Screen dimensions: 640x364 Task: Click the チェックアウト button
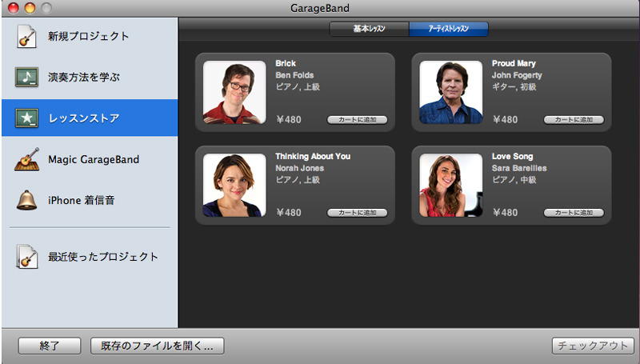(x=593, y=346)
